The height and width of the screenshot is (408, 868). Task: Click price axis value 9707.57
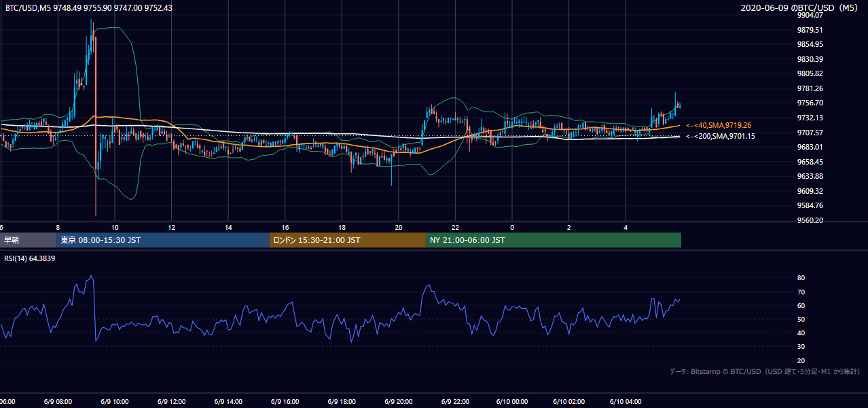click(x=811, y=133)
